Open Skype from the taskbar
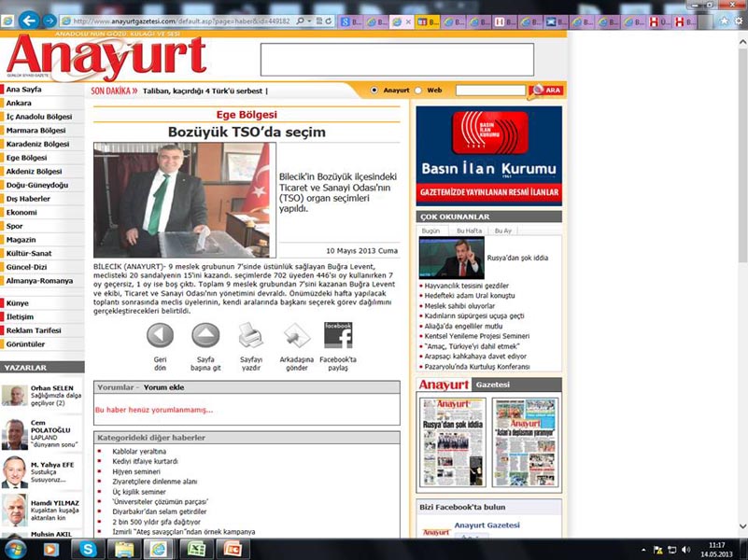The width and height of the screenshot is (748, 560). 88,550
